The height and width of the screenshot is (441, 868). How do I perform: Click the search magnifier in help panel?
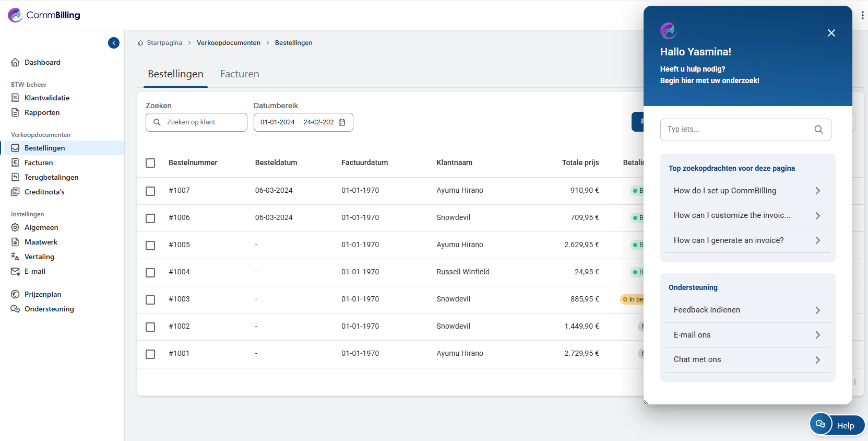tap(818, 130)
